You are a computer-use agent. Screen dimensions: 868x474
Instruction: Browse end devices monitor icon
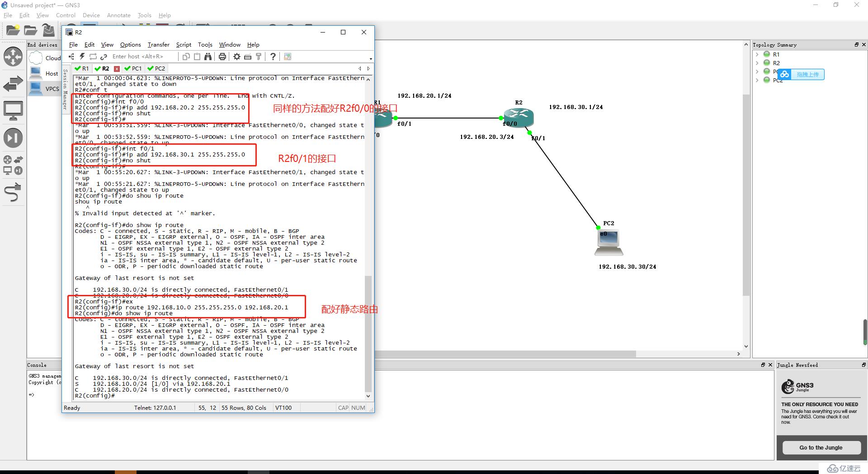click(x=13, y=111)
